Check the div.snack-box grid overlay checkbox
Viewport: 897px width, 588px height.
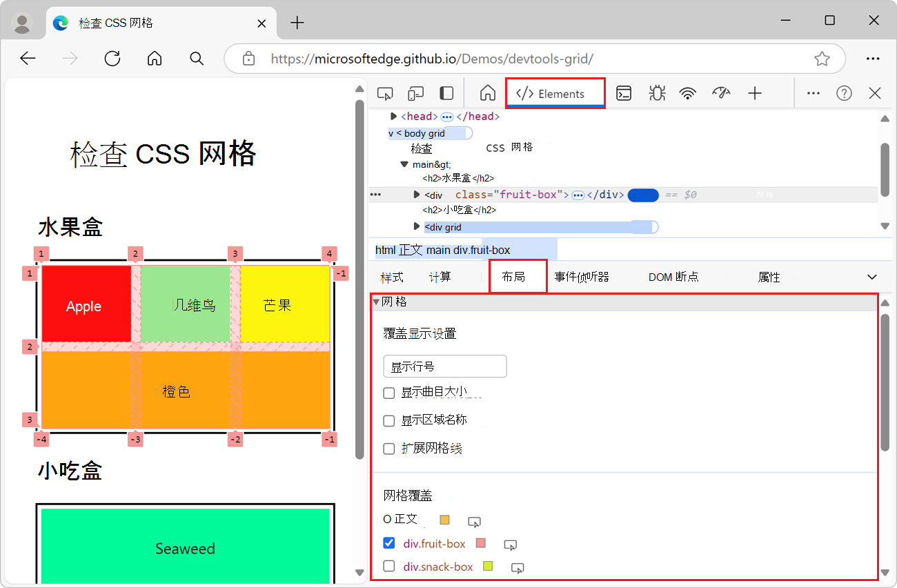click(x=389, y=566)
